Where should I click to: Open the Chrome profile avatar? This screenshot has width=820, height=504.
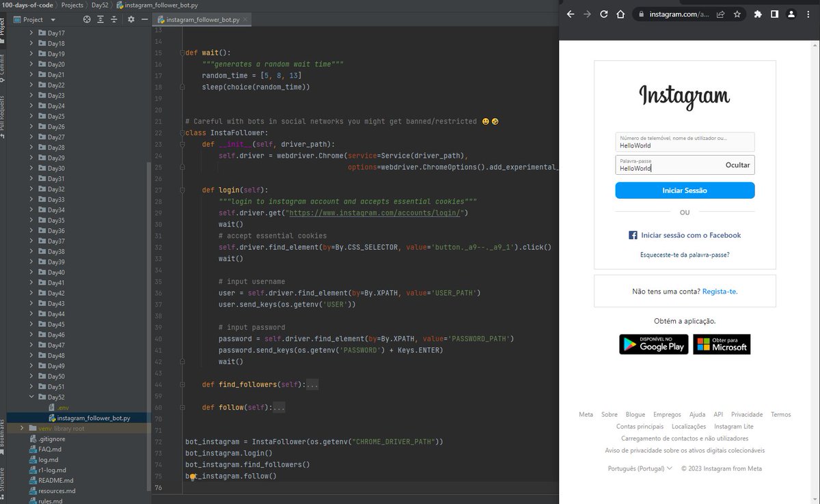click(x=791, y=14)
